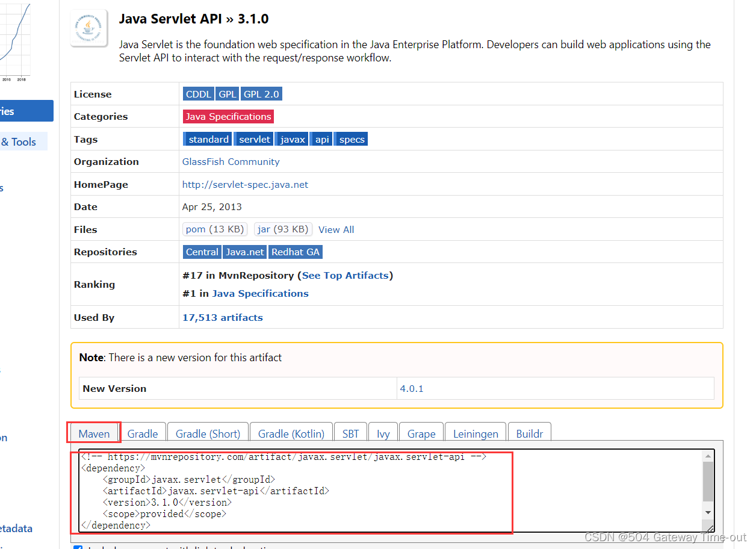Click the Ranking row label
Image resolution: width=756 pixels, height=549 pixels.
(94, 284)
